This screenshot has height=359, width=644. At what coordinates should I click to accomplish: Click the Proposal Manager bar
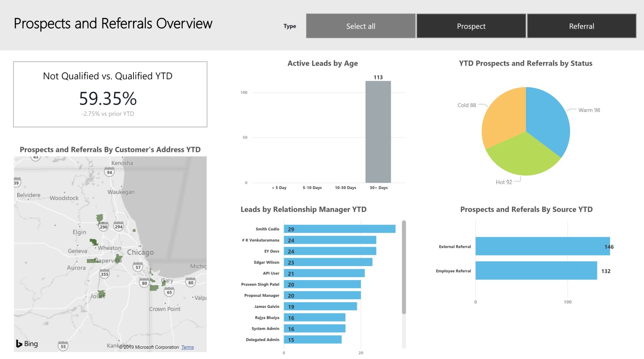(322, 295)
